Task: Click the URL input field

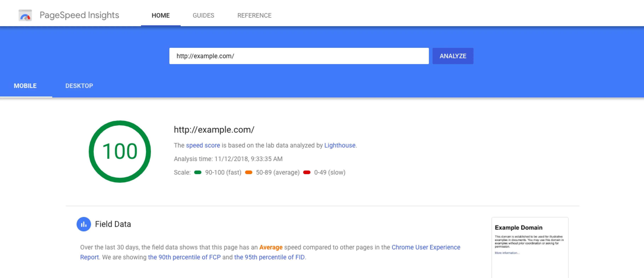Action: pyautogui.click(x=299, y=56)
